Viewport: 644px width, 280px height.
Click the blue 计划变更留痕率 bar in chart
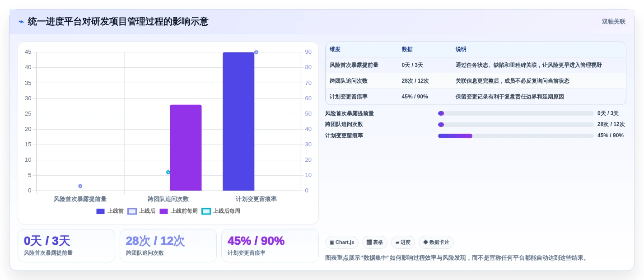[x=238, y=121]
